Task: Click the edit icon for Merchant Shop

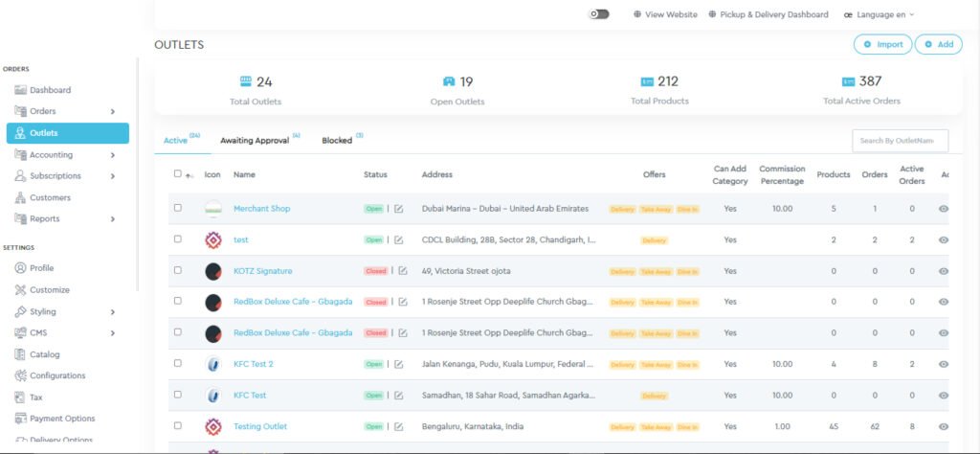Action: coord(399,209)
